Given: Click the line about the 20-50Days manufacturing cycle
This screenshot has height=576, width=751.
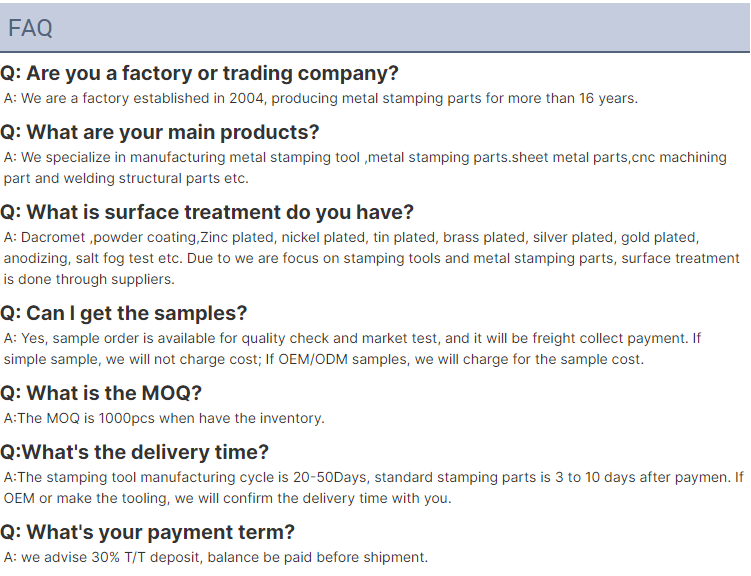Looking at the screenshot, I should (373, 478).
